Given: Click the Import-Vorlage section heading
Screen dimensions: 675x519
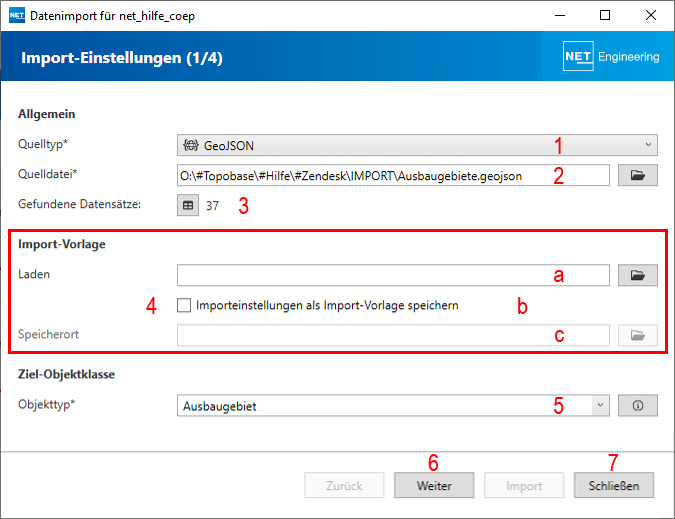Looking at the screenshot, I should [x=62, y=244].
